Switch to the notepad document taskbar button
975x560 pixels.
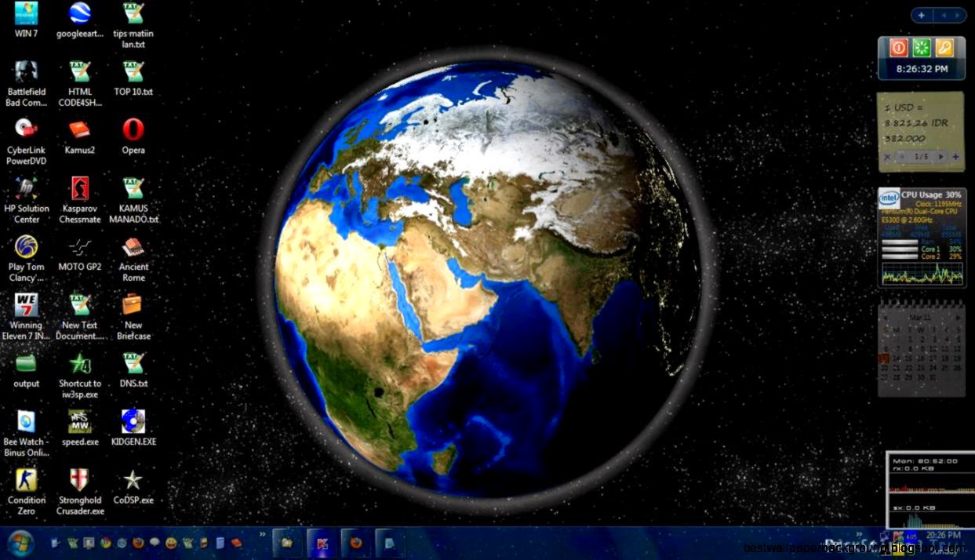(x=390, y=543)
